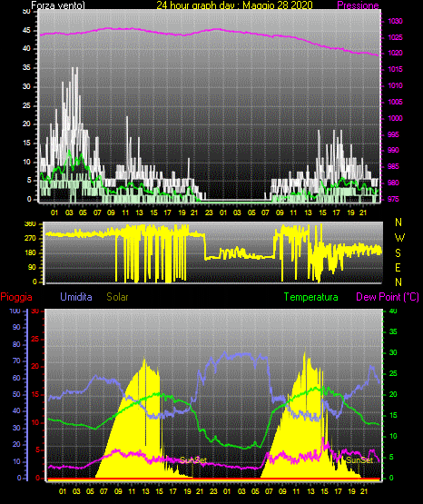Click the 1015 pressure axis value
Screen dimensions: 423x504
tap(395, 69)
